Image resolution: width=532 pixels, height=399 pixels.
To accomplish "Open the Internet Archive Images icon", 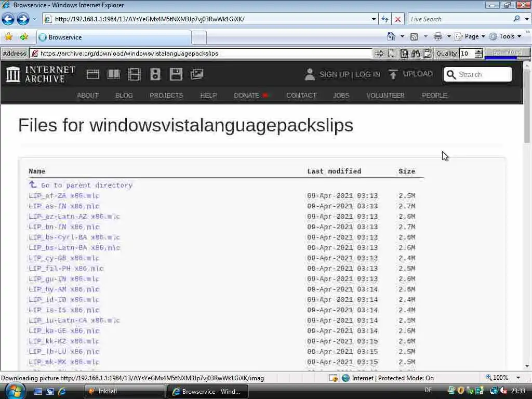I will [x=197, y=74].
